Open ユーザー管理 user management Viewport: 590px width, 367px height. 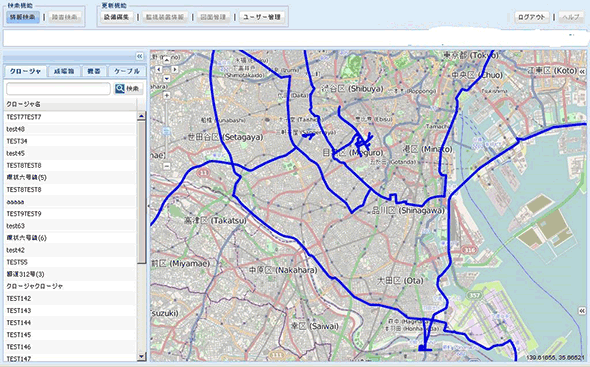pyautogui.click(x=262, y=17)
